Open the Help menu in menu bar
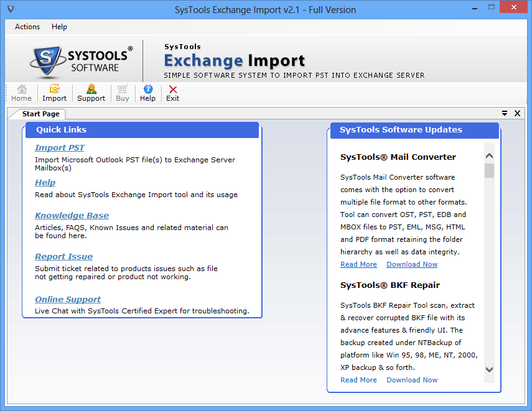Image resolution: width=532 pixels, height=411 pixels. click(x=59, y=27)
